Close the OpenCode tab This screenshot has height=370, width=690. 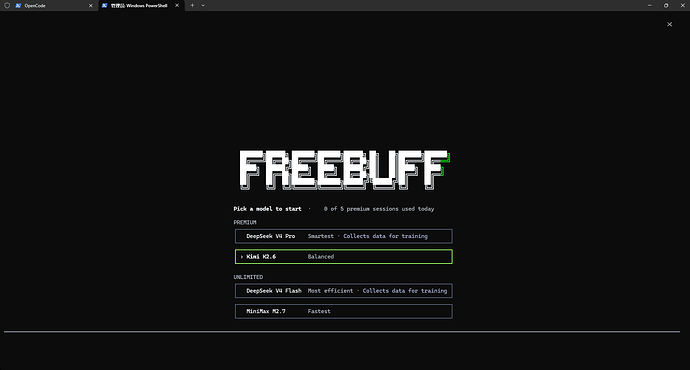coord(91,6)
